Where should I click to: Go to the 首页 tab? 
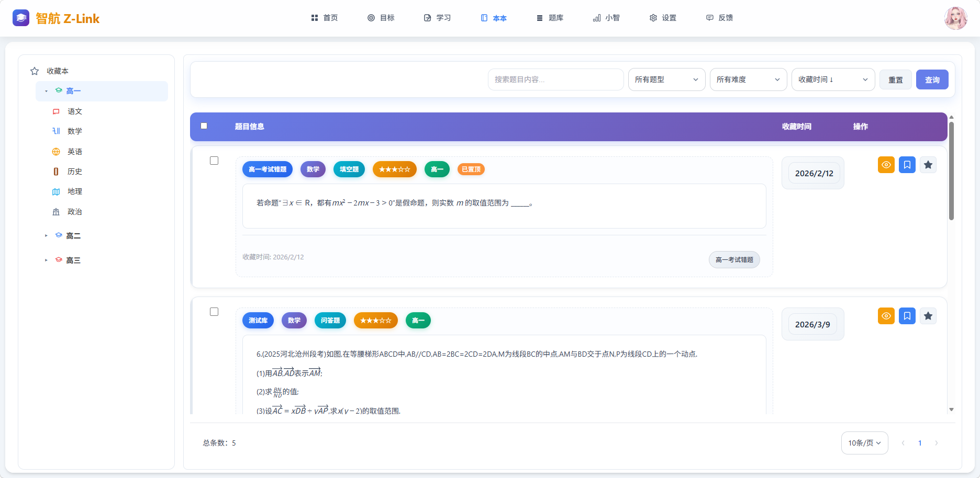pos(325,18)
